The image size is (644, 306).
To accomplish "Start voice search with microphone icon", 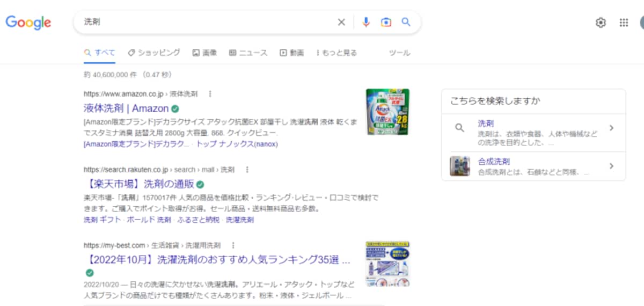I will tap(366, 22).
